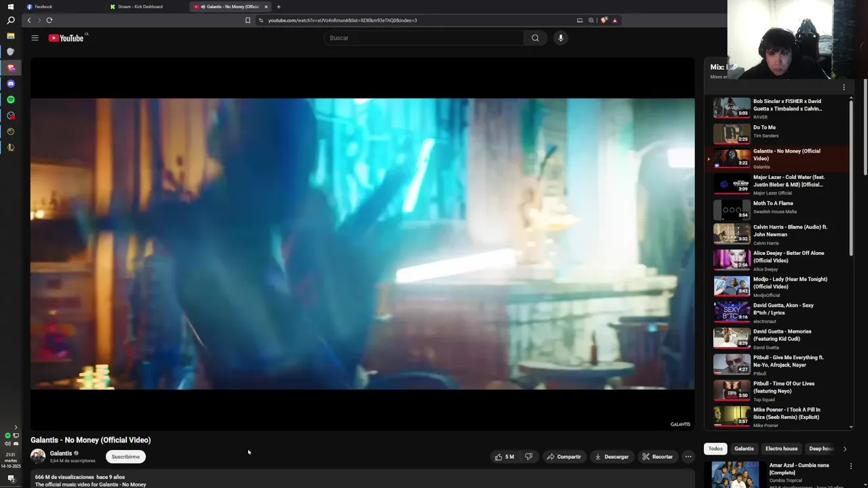Play Modjo - Lady (Hear Me Tonight) item

pyautogui.click(x=776, y=287)
